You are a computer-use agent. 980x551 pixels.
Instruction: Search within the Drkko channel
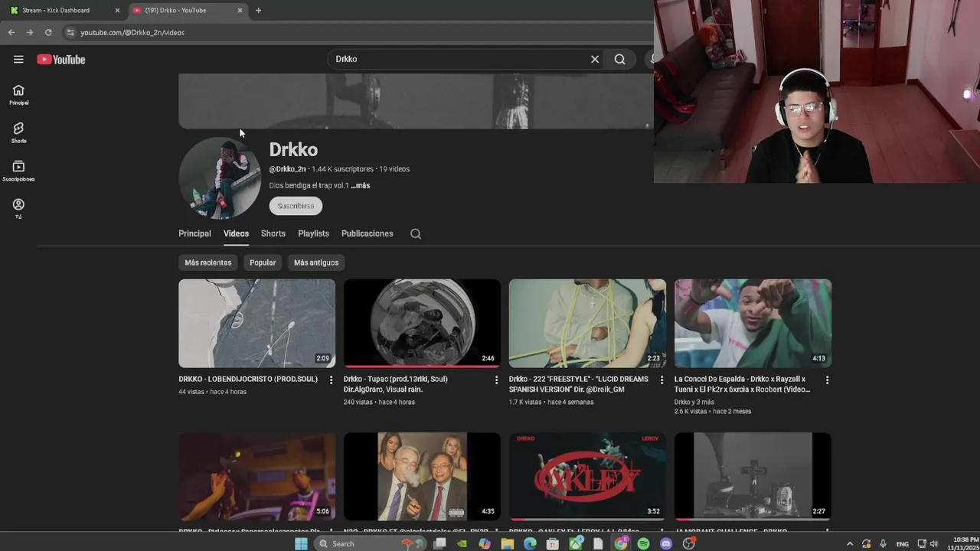(416, 234)
